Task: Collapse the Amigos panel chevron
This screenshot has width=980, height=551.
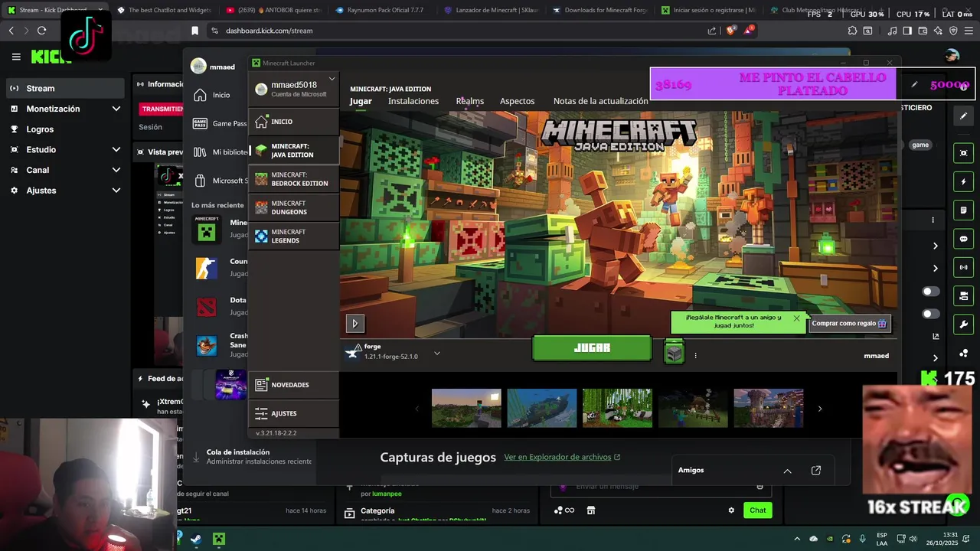Action: click(x=787, y=471)
